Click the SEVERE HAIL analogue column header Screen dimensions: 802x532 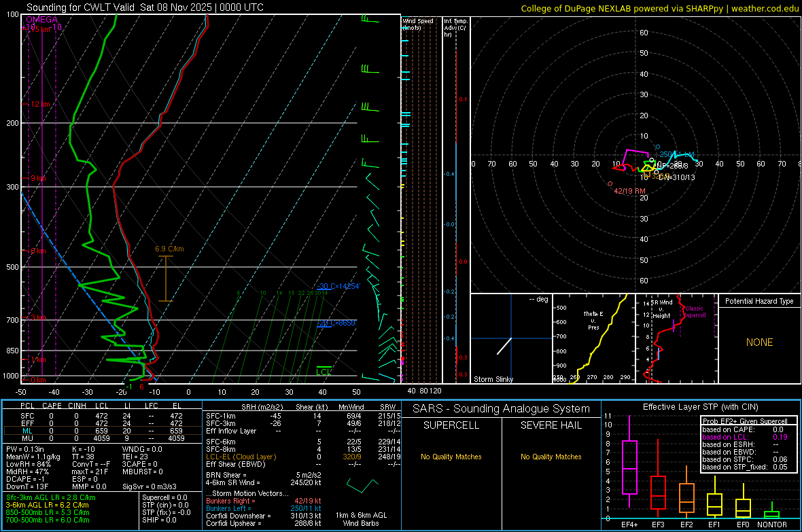551,425
